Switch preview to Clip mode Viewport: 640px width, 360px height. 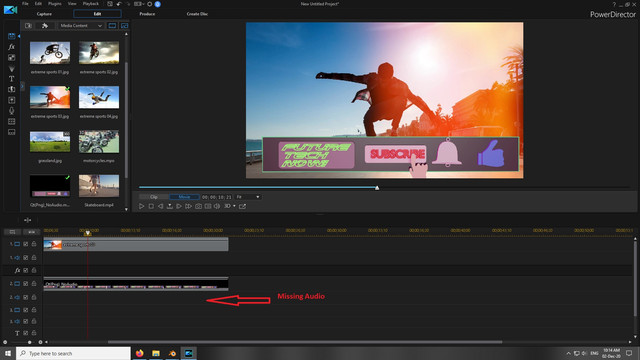click(x=154, y=197)
